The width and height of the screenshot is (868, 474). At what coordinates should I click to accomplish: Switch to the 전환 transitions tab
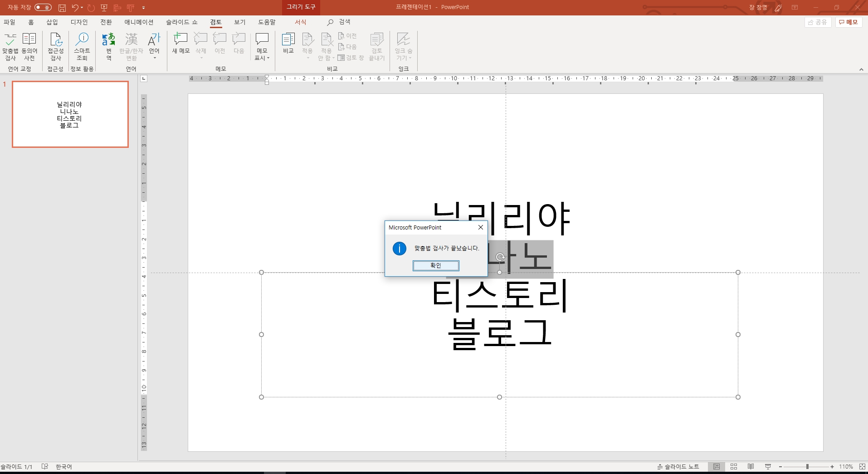click(106, 22)
